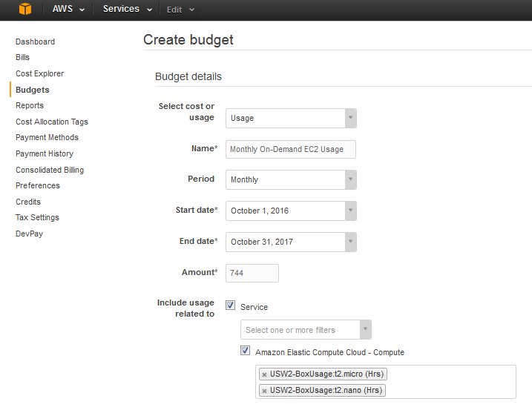The height and width of the screenshot is (410, 532).
Task: Open Cost Allocation Tags page
Action: coord(52,122)
